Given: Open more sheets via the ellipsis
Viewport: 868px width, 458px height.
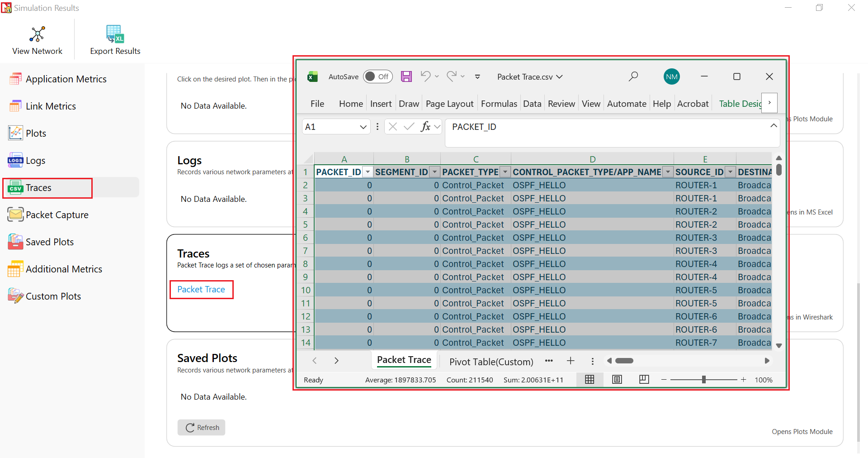Looking at the screenshot, I should [549, 361].
